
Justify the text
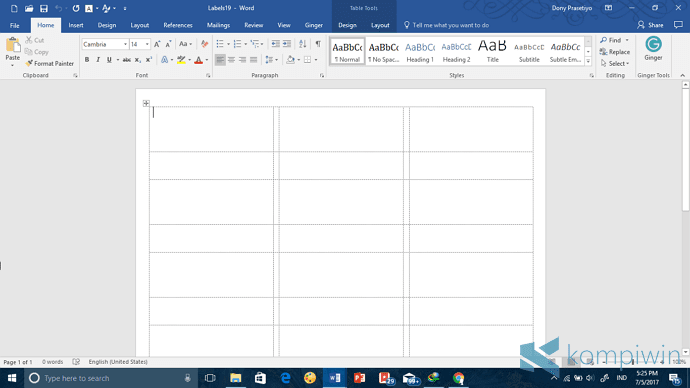253,60
